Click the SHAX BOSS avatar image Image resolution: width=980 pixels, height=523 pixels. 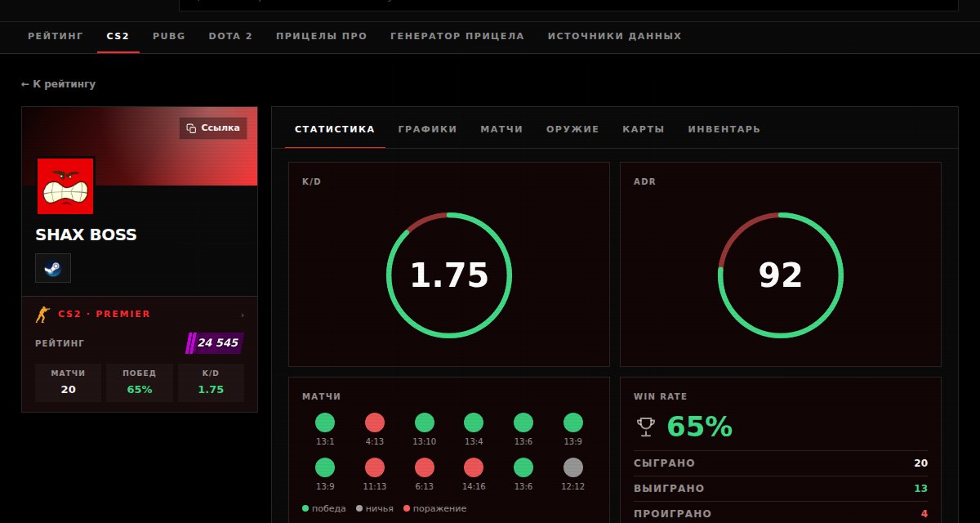point(65,186)
